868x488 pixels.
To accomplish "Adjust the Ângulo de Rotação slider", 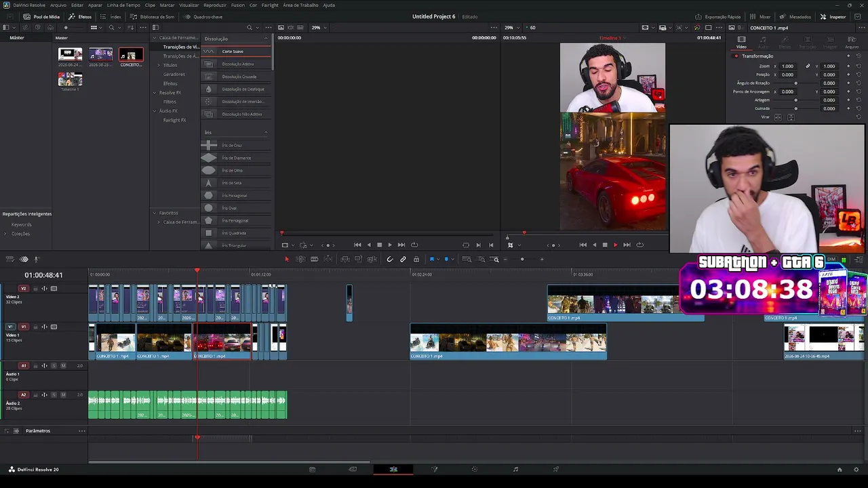I will tap(796, 83).
